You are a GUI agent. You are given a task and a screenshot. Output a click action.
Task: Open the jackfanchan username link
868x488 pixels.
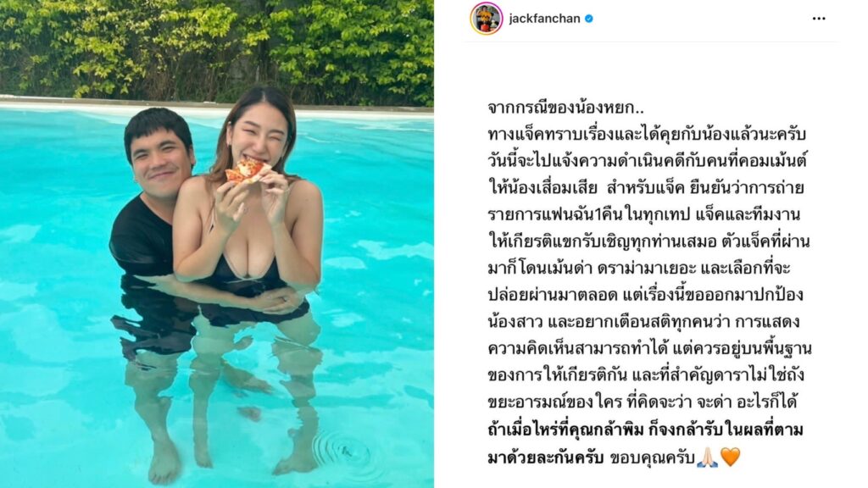point(544,19)
